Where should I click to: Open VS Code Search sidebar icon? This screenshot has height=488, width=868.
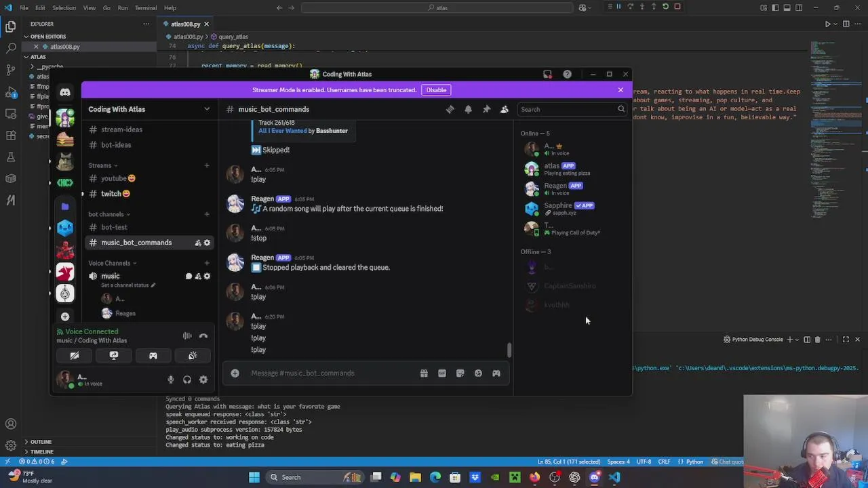(x=11, y=49)
